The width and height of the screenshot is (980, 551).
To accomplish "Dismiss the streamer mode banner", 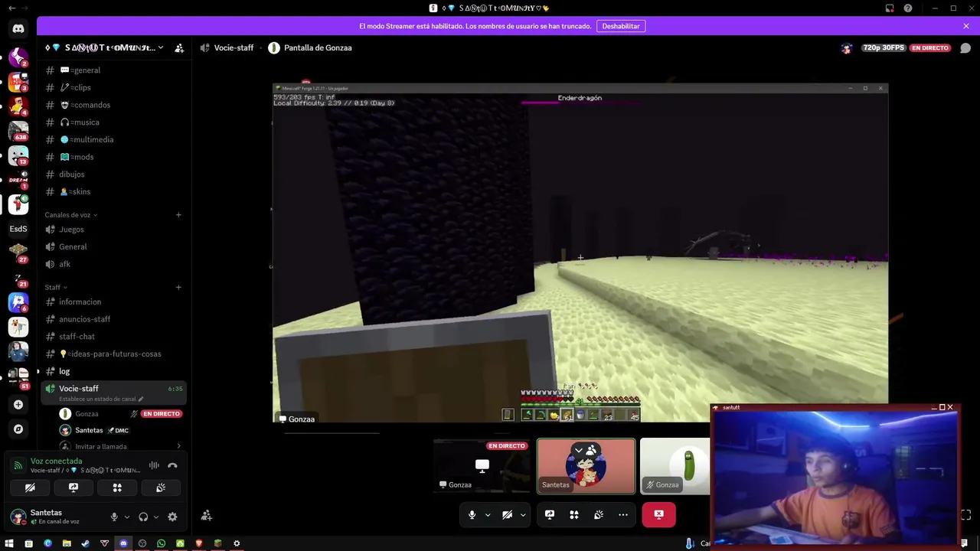I will coord(966,26).
